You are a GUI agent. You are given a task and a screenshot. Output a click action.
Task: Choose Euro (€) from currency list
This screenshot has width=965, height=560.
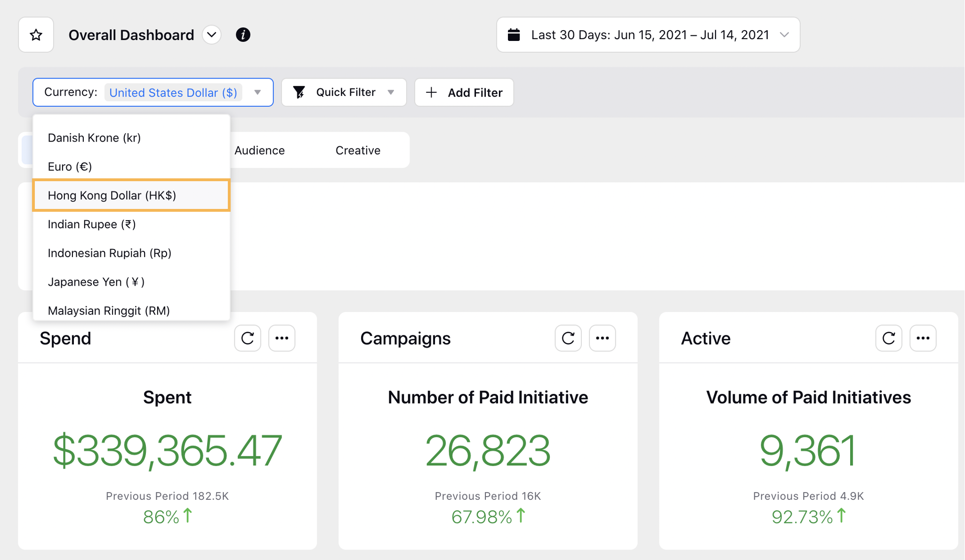tap(70, 167)
